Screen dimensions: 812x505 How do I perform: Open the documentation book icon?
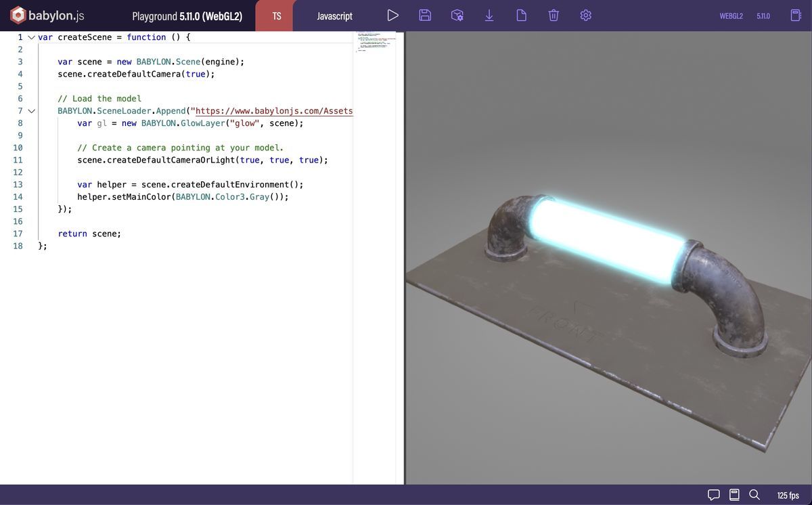(x=733, y=494)
